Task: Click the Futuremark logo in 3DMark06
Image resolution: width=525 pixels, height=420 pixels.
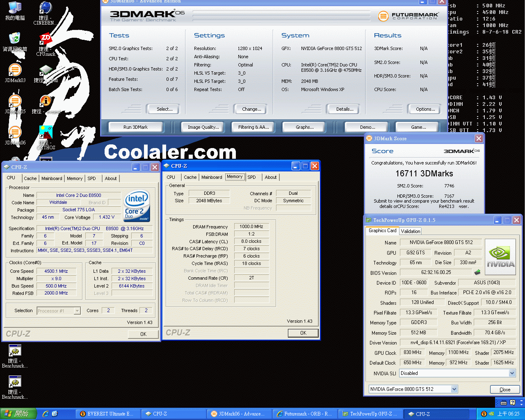Action: (x=408, y=16)
